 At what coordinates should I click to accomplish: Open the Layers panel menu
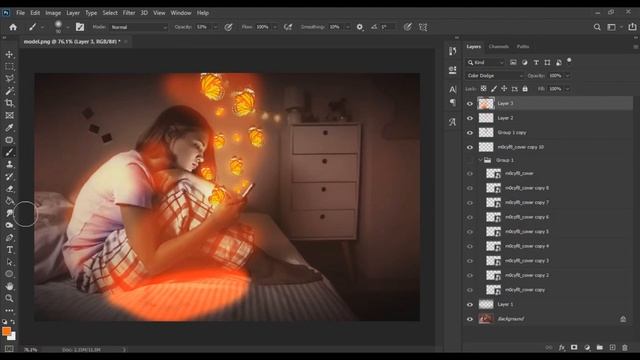(636, 47)
